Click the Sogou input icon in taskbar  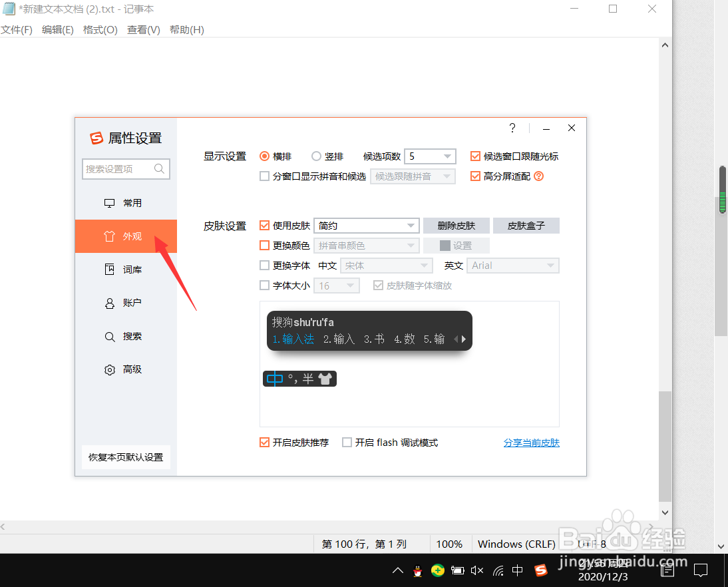coord(540,570)
